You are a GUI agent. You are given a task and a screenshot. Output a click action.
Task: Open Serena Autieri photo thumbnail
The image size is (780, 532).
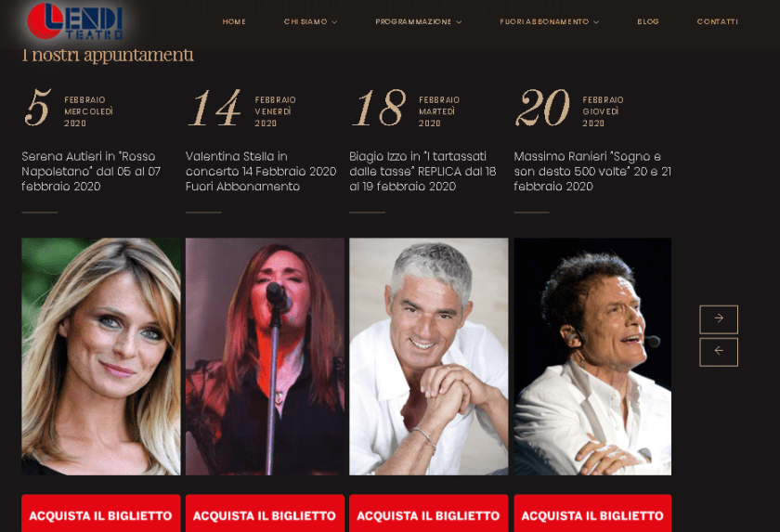100,356
